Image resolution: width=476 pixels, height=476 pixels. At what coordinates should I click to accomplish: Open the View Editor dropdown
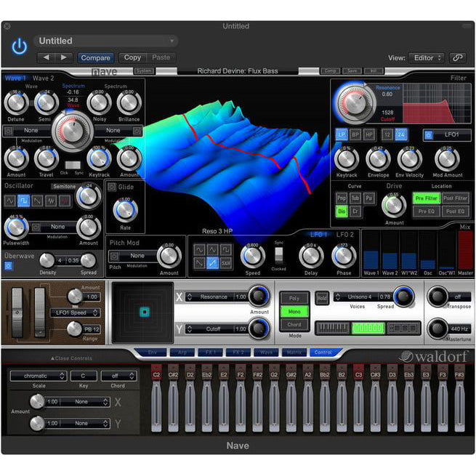tap(426, 57)
